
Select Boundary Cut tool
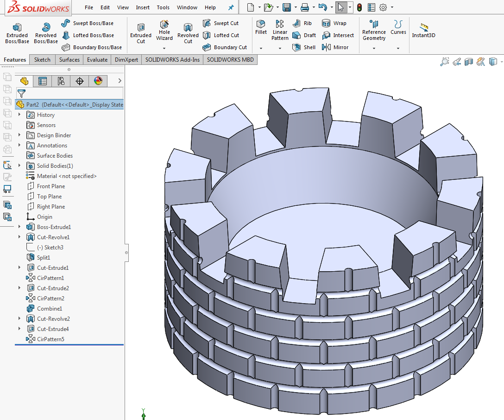point(225,47)
